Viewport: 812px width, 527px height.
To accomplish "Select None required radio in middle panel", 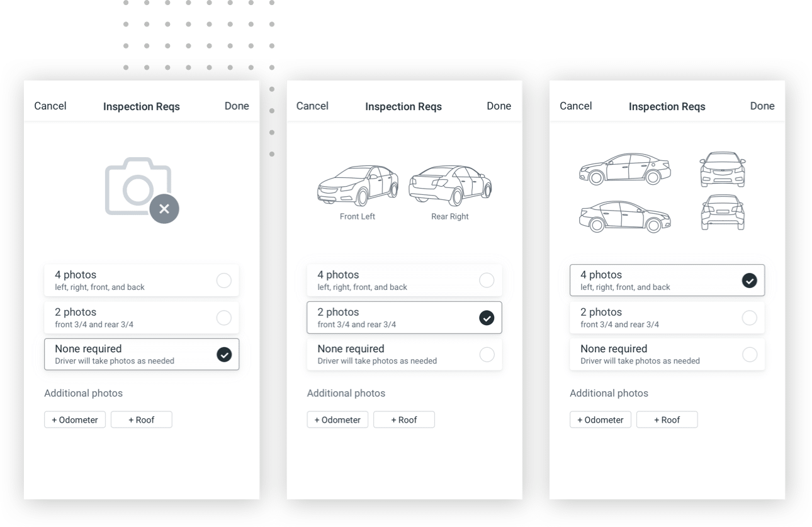I will (x=487, y=355).
